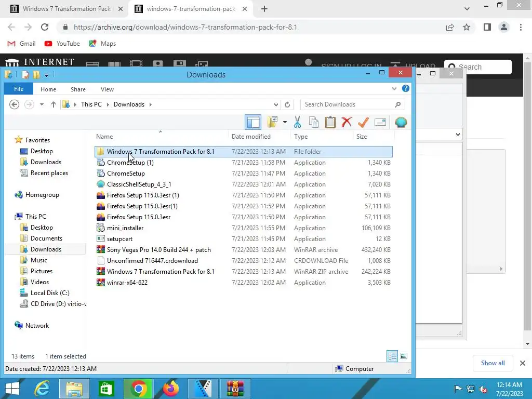Viewport: 532px width, 399px height.
Task: Open the File menu in Explorer
Action: tap(19, 89)
